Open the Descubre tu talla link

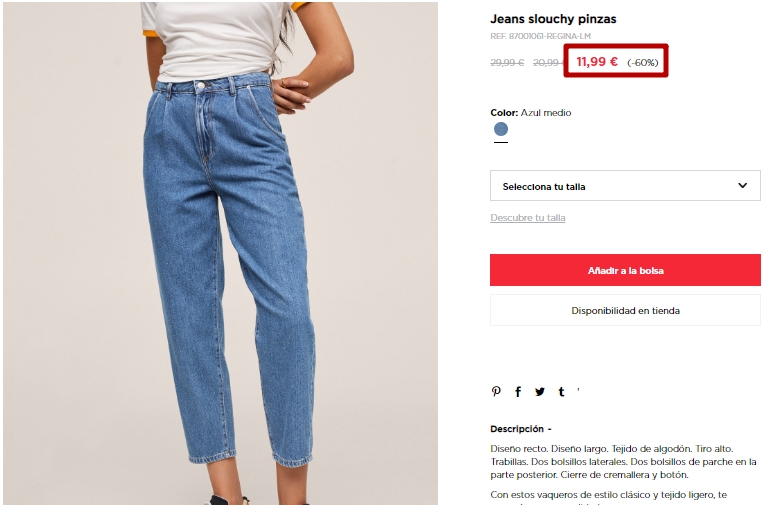point(527,217)
